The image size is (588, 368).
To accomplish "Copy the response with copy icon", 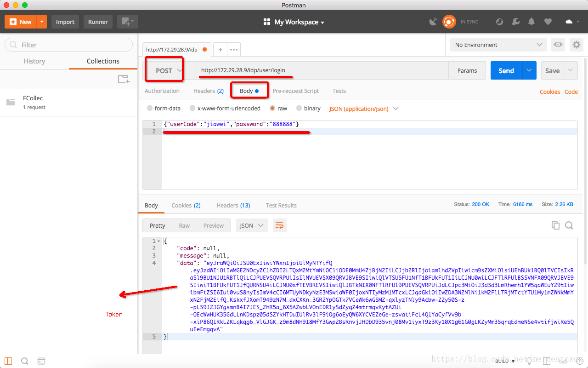I will [x=555, y=225].
